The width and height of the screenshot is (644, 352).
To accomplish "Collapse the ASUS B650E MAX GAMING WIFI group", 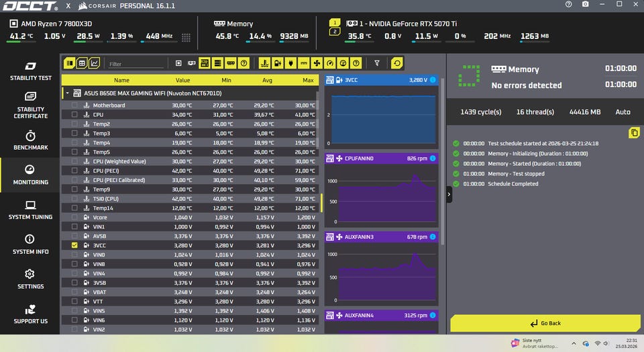I will [67, 93].
